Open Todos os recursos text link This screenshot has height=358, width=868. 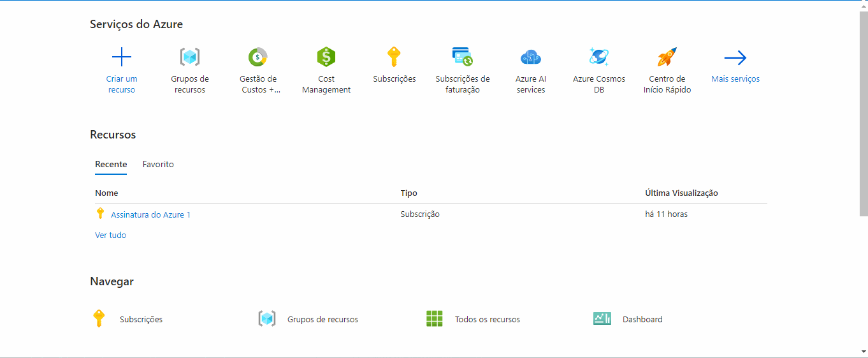pos(488,320)
